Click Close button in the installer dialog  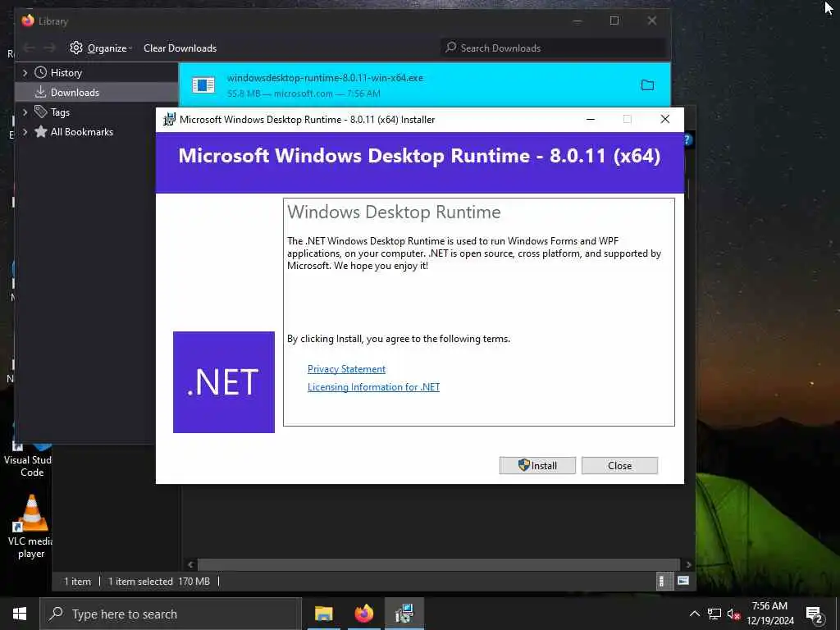tap(620, 466)
